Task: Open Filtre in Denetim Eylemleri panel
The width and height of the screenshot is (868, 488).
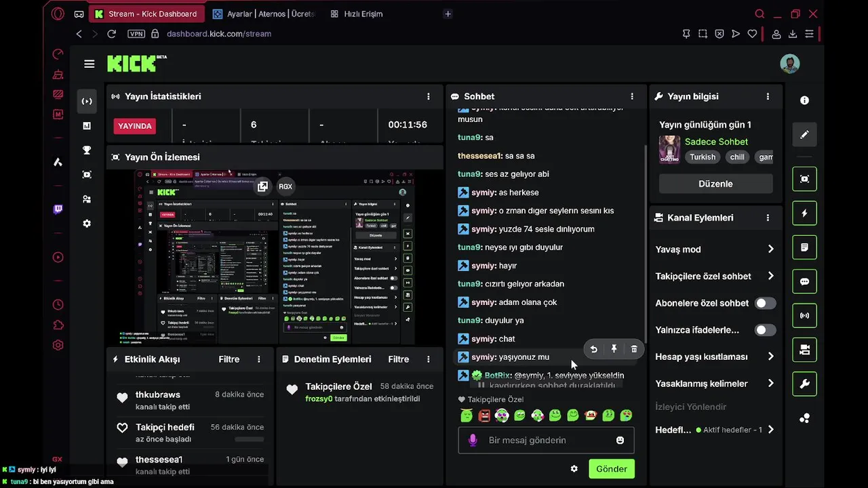Action: coord(398,359)
